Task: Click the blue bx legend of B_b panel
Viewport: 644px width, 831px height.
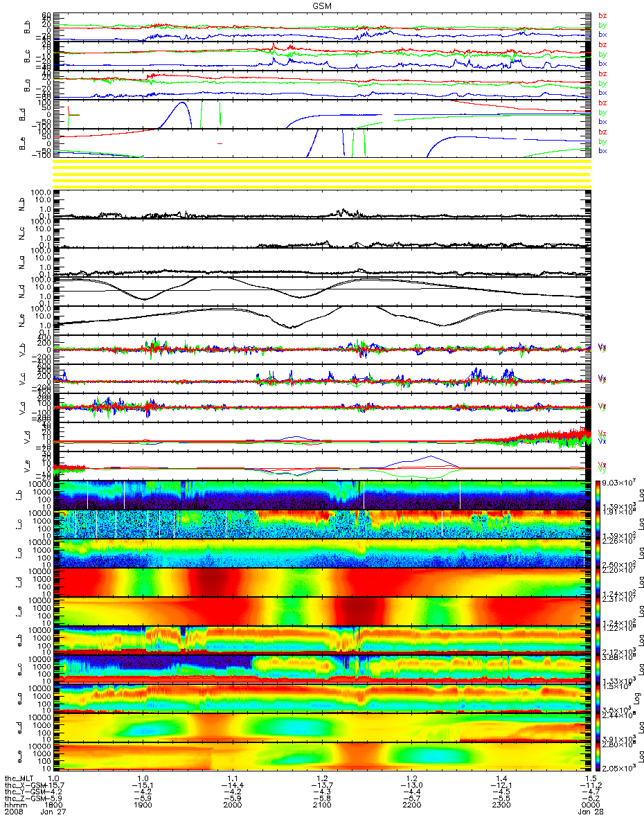Action: [x=602, y=34]
